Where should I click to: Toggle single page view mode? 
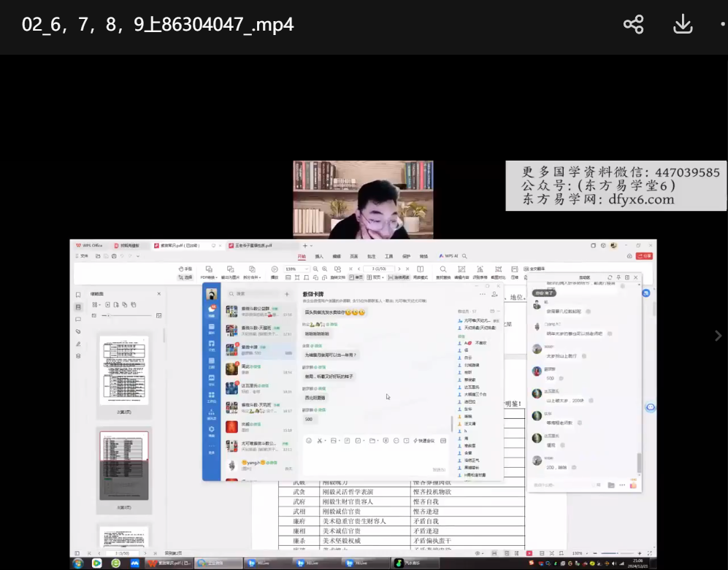coord(356,277)
